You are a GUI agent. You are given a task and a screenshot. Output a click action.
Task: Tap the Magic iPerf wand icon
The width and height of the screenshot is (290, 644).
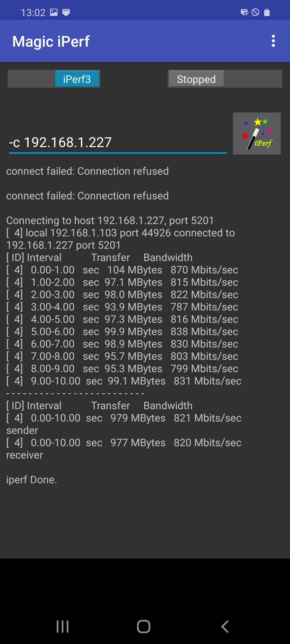tap(257, 133)
